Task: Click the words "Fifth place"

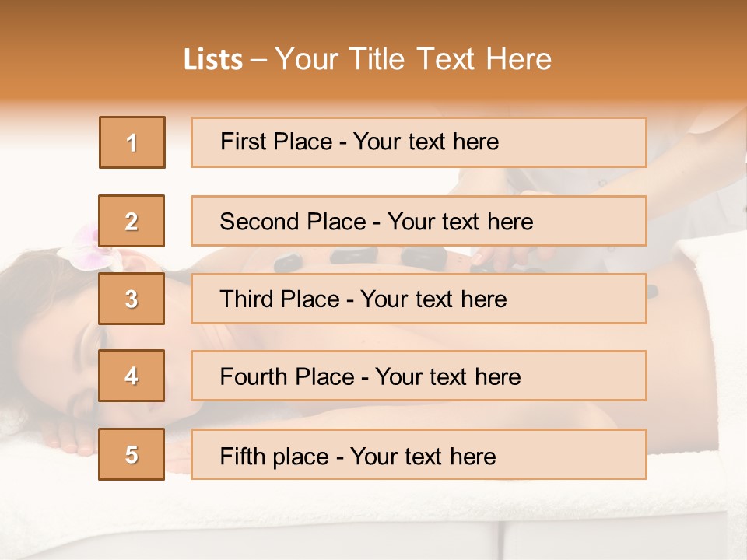Action: point(274,457)
